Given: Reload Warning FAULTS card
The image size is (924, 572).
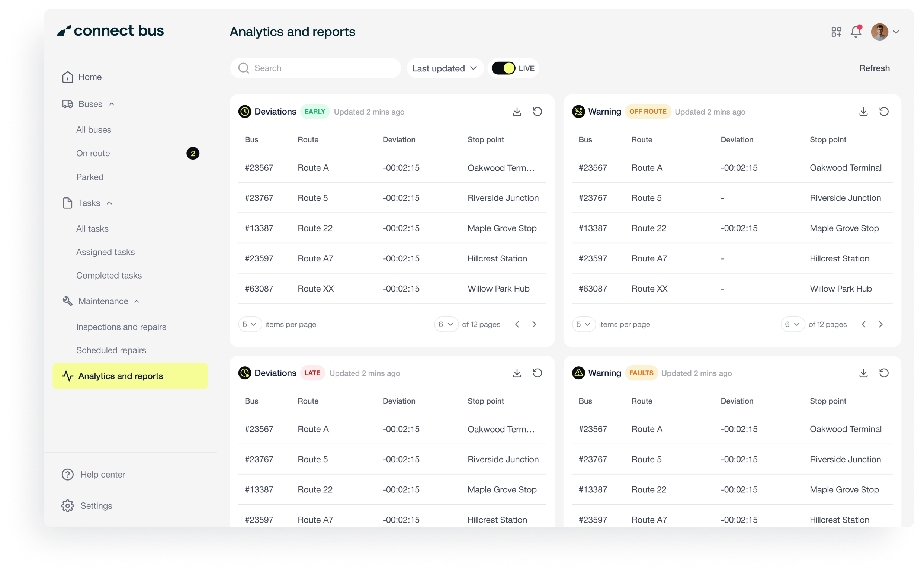Looking at the screenshot, I should pyautogui.click(x=883, y=373).
